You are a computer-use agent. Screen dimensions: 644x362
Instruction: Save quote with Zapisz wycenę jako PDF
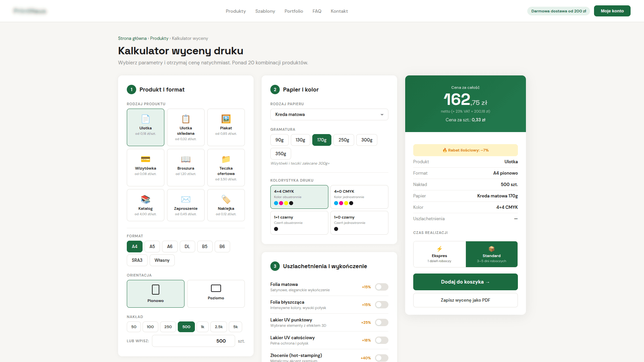click(x=465, y=300)
